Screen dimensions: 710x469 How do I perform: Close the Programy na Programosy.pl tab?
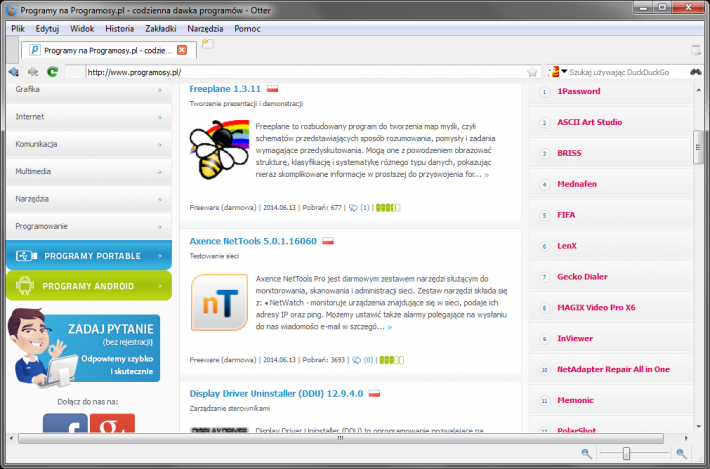click(182, 50)
